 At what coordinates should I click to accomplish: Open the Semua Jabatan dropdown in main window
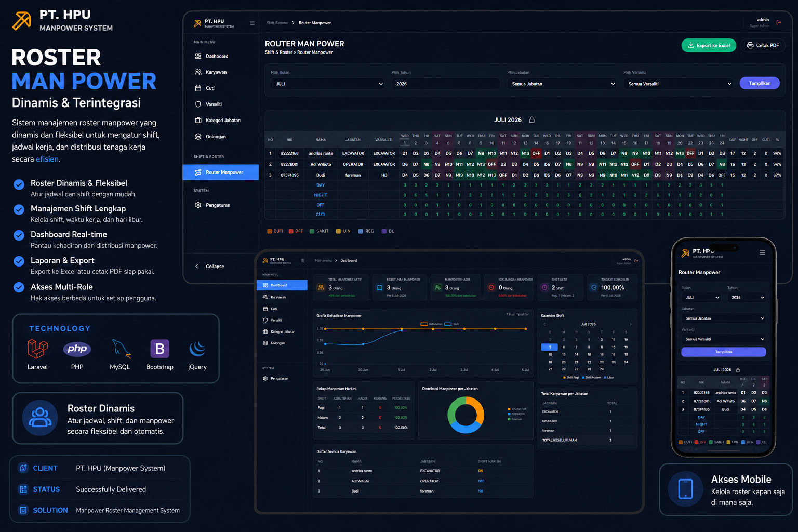562,84
